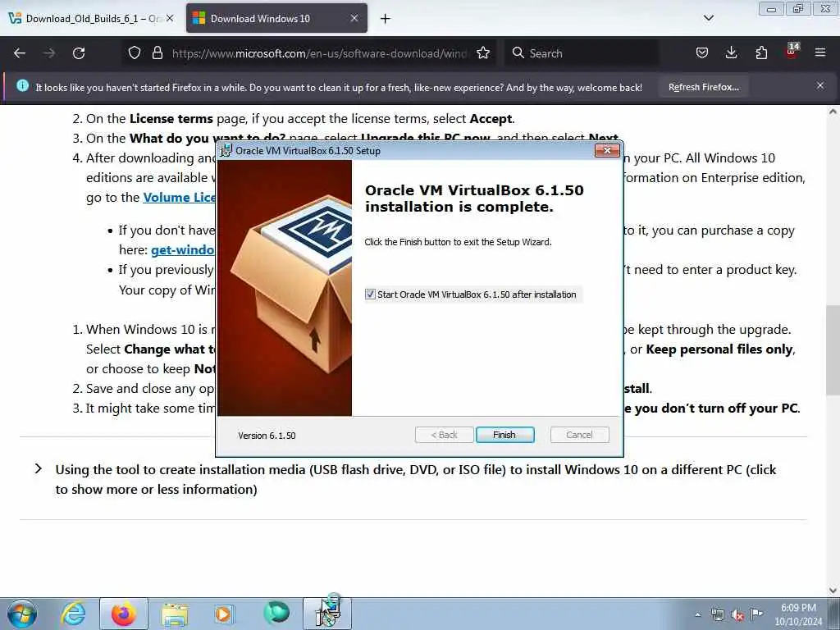Click the Refresh Firefox button
Viewport: 840px width, 630px height.
click(703, 87)
